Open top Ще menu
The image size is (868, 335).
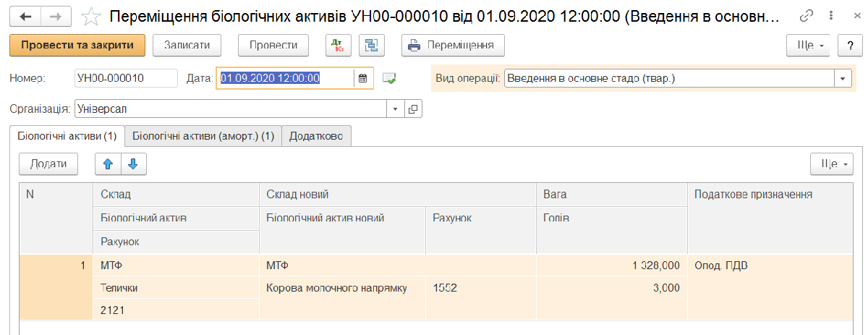(809, 45)
